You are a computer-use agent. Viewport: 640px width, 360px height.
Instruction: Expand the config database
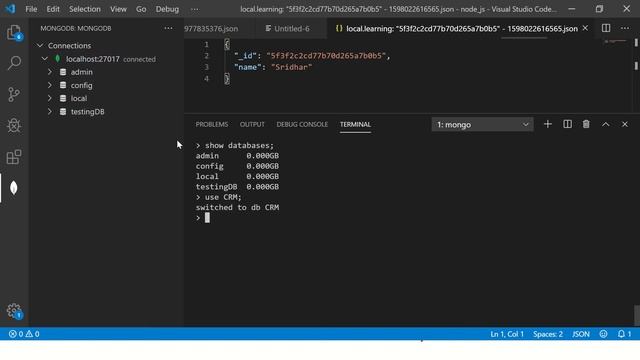[x=50, y=85]
